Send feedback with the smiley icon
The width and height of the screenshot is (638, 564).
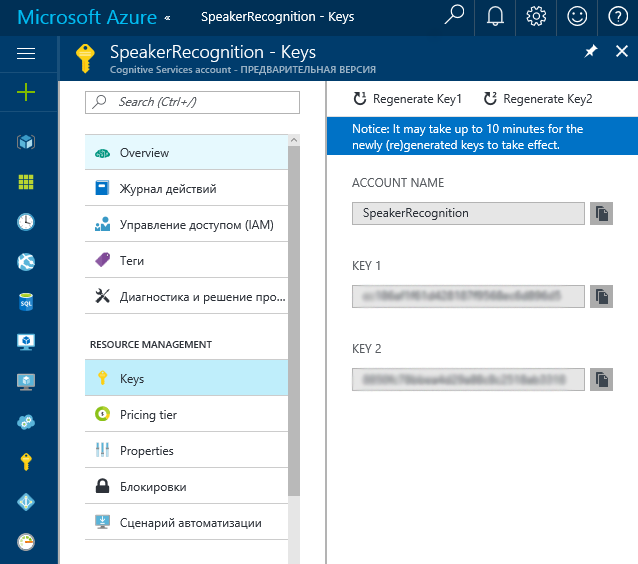(577, 17)
